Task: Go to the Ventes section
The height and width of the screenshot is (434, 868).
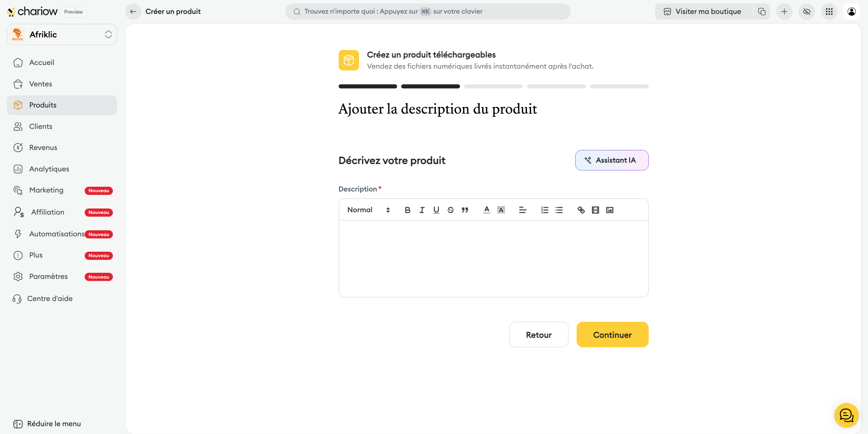Action: [40, 84]
